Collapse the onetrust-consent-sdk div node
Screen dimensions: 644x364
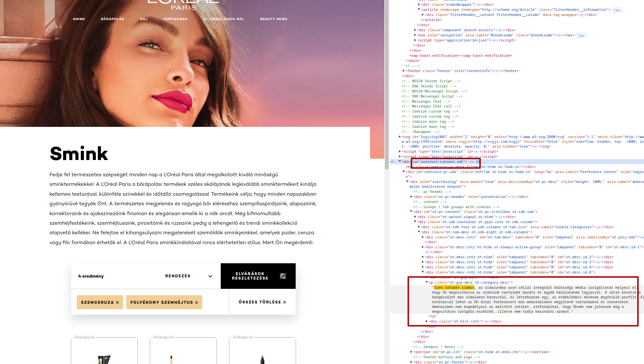click(x=400, y=162)
